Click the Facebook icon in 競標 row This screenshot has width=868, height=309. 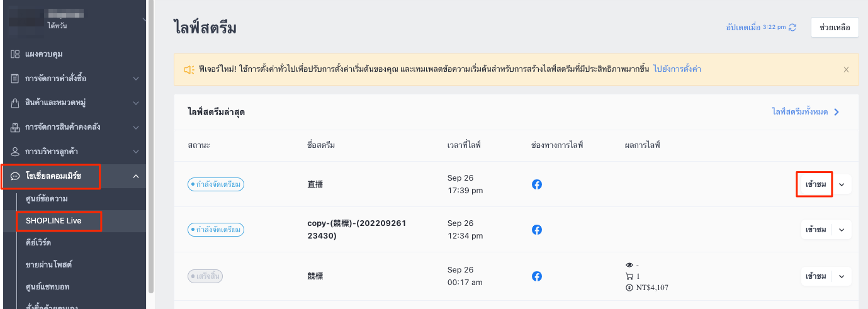coord(537,276)
